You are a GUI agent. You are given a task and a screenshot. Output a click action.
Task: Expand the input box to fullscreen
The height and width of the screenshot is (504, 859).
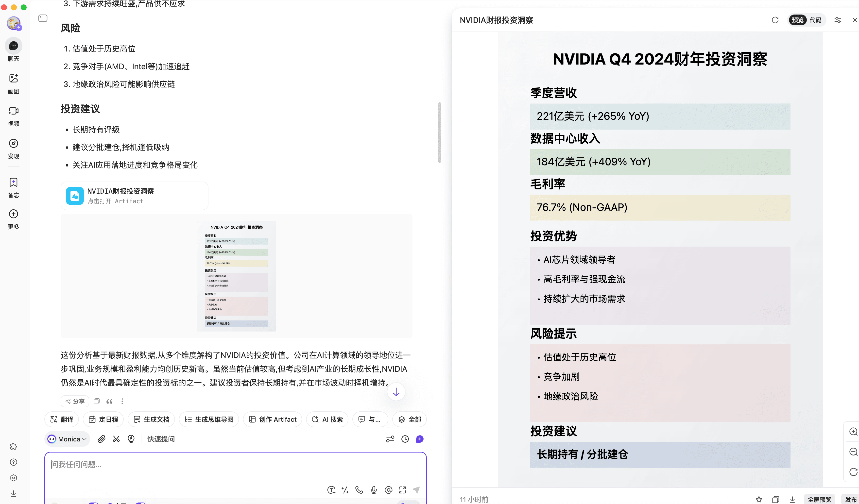(403, 490)
